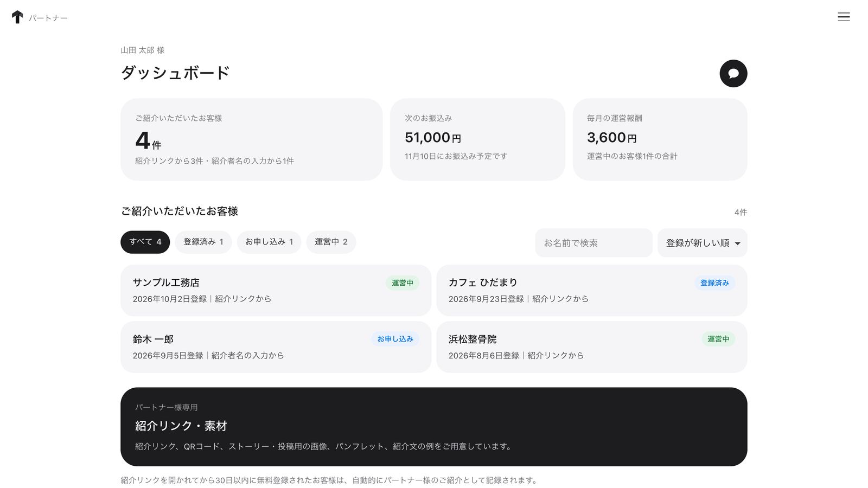Open the 紹介リンク・素材 dark banner
The height and width of the screenshot is (488, 868).
[x=433, y=427]
